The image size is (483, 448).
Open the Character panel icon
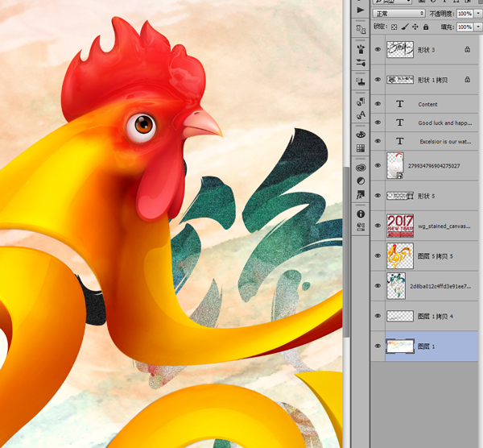[x=361, y=115]
